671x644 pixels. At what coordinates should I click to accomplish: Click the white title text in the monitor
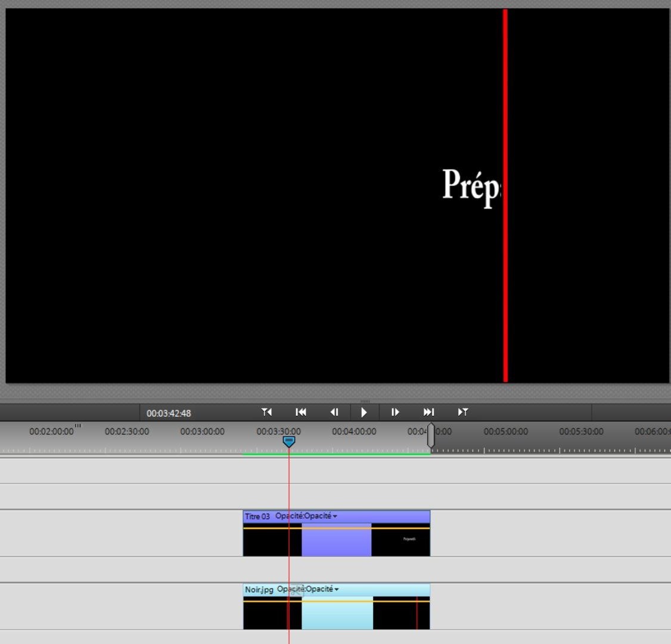click(471, 186)
